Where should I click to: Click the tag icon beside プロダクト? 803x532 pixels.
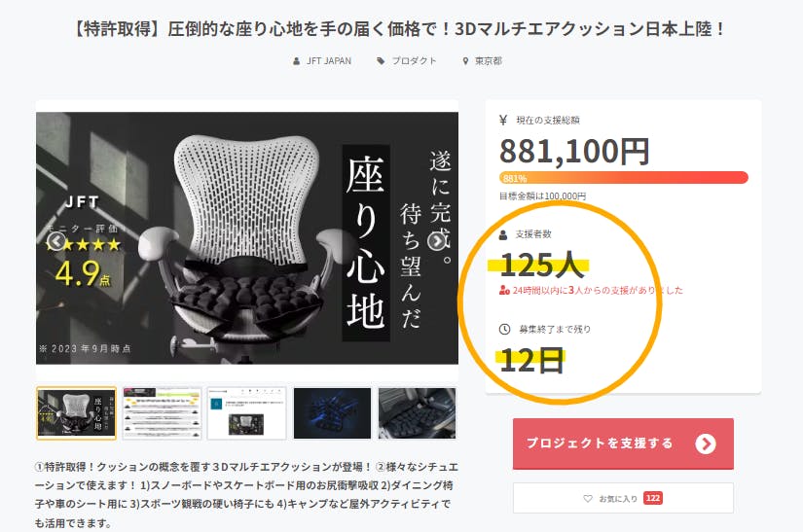pos(381,61)
